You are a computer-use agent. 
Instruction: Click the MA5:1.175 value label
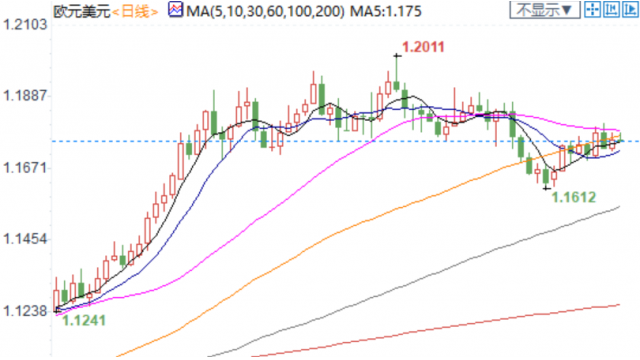point(386,11)
